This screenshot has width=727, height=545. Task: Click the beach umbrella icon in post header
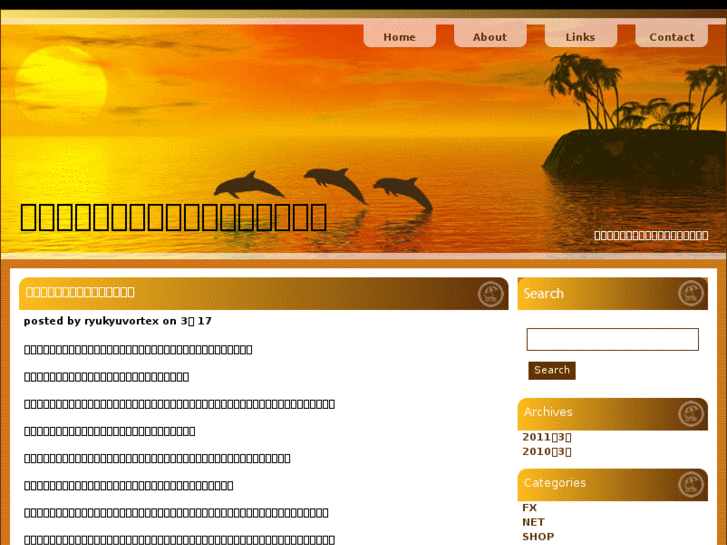(491, 294)
